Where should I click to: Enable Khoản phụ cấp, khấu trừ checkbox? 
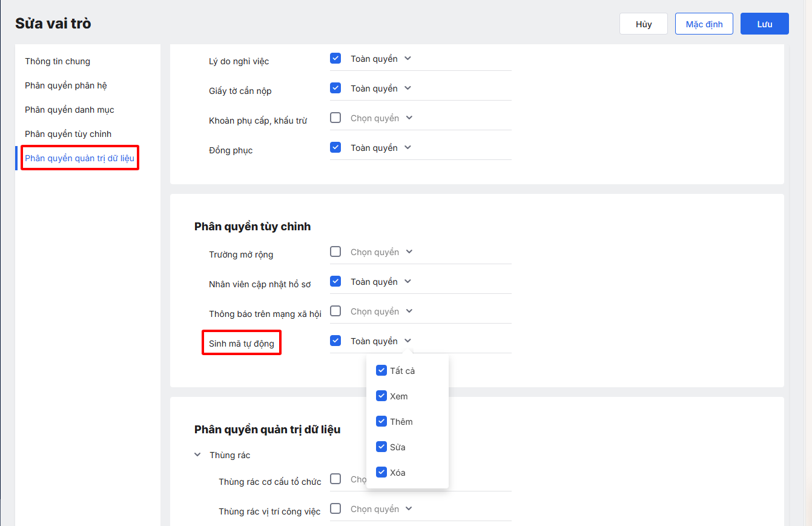[x=335, y=118]
